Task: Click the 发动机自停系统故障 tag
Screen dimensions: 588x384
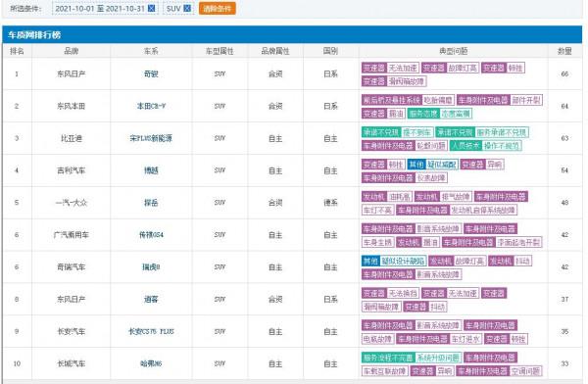Action: (483, 211)
